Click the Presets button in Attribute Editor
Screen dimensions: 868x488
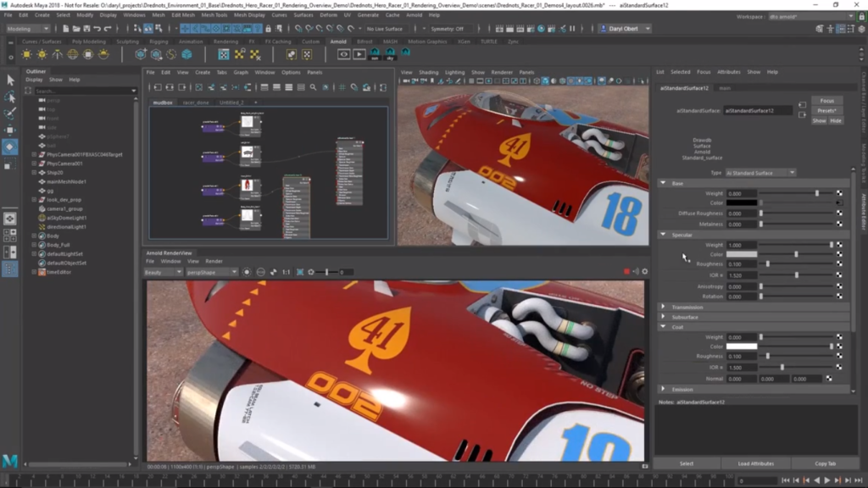click(826, 111)
